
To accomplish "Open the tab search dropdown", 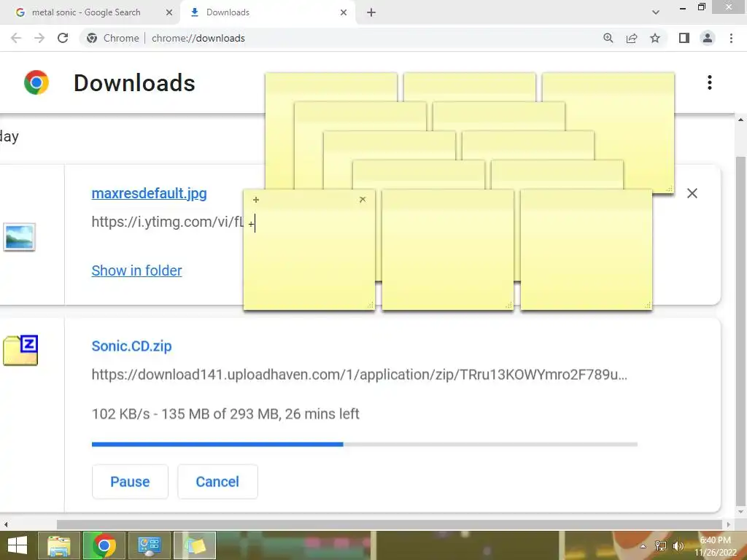I will [x=656, y=12].
